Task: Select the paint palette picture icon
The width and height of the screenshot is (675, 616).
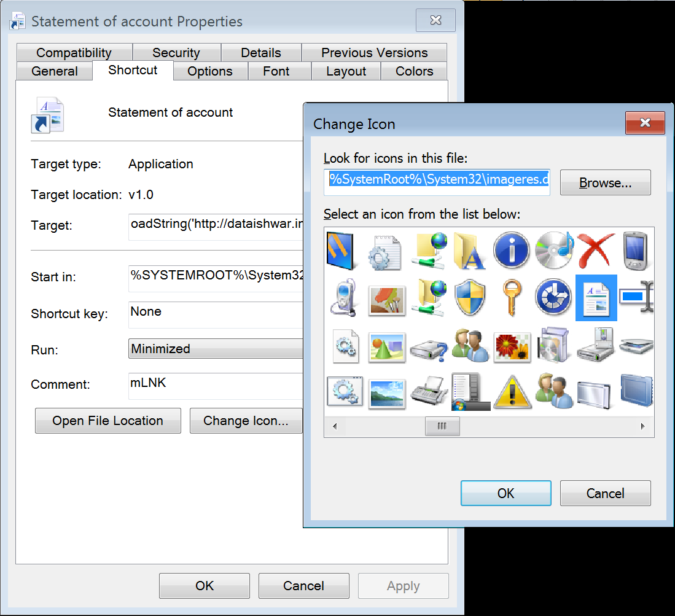Action: pos(386,300)
